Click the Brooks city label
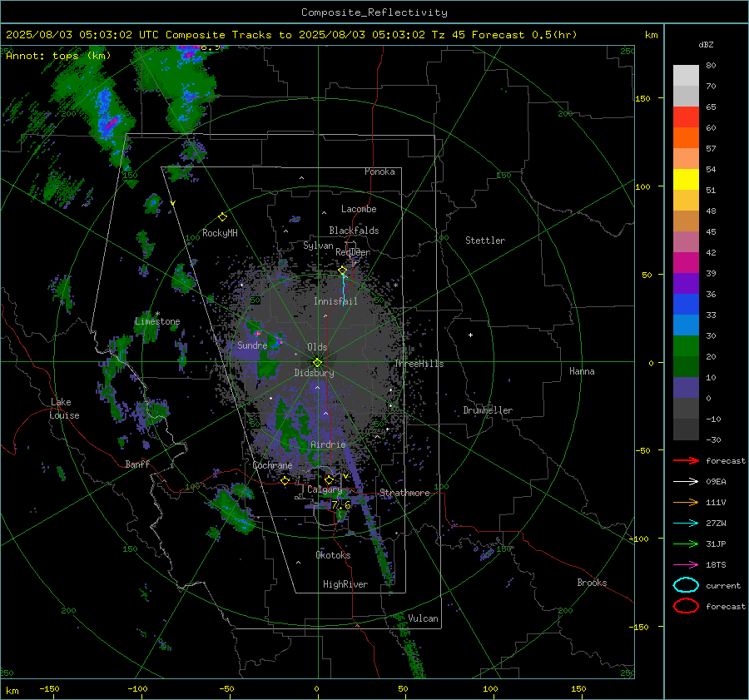 (x=592, y=583)
